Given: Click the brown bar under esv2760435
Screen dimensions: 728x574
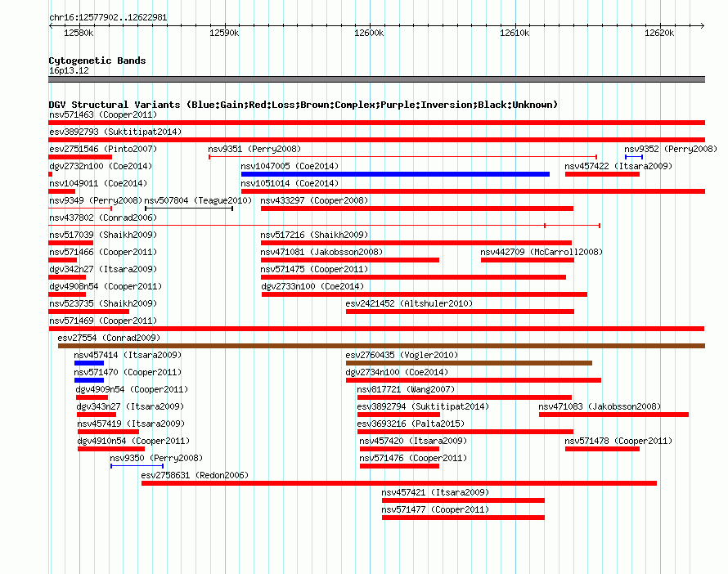Looking at the screenshot, I should [469, 363].
